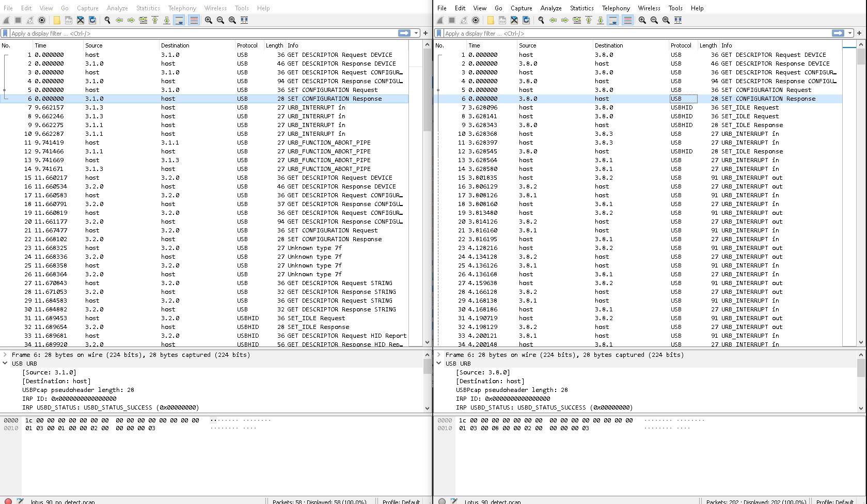
Task: Click display filter input in right window
Action: pos(638,33)
